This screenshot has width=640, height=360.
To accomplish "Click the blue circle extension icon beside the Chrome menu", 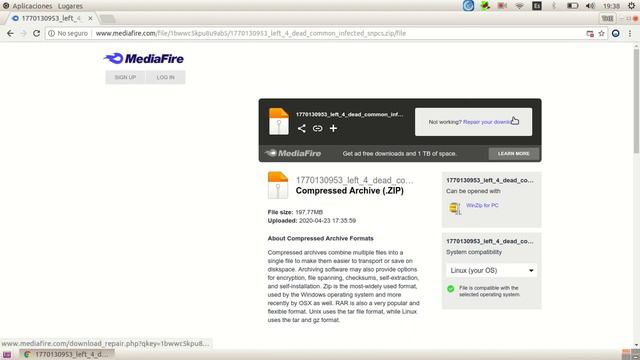I will point(616,33).
